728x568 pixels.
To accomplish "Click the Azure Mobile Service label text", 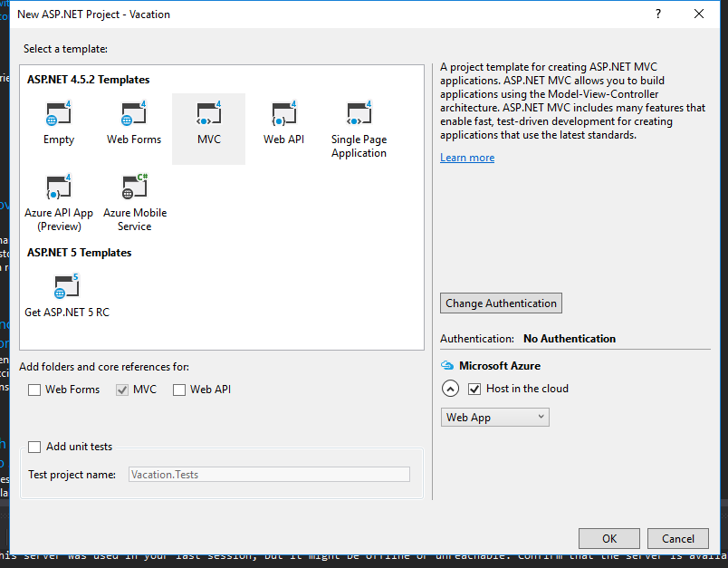I will coord(135,219).
